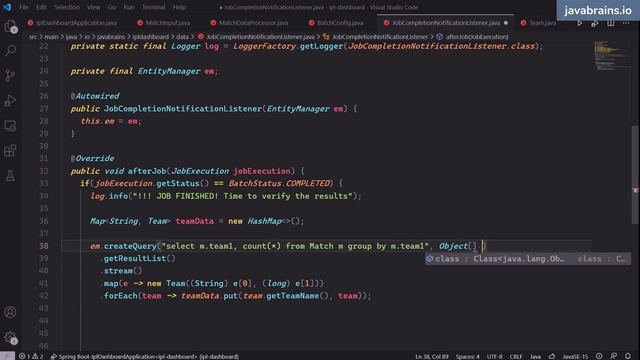This screenshot has height=360, width=640.
Task: Open the Testing flask view
Action: 10,176
